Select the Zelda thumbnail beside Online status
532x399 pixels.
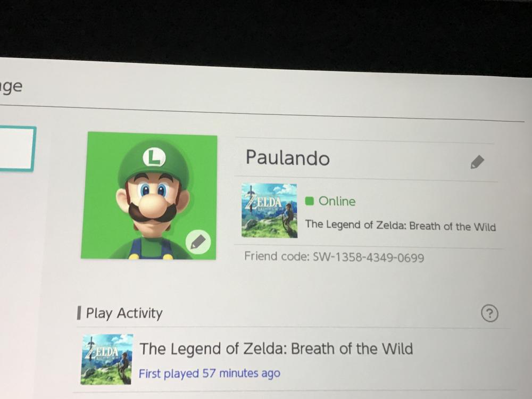[x=269, y=210]
